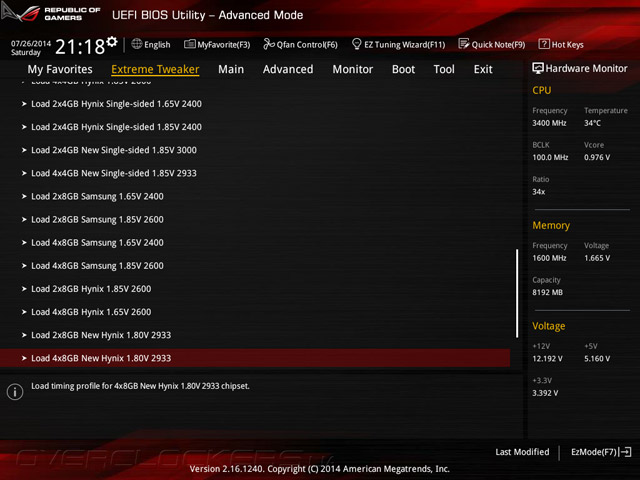Click the EZ Tuning Wizard lightbulb icon
The width and height of the screenshot is (640, 480).
click(356, 44)
